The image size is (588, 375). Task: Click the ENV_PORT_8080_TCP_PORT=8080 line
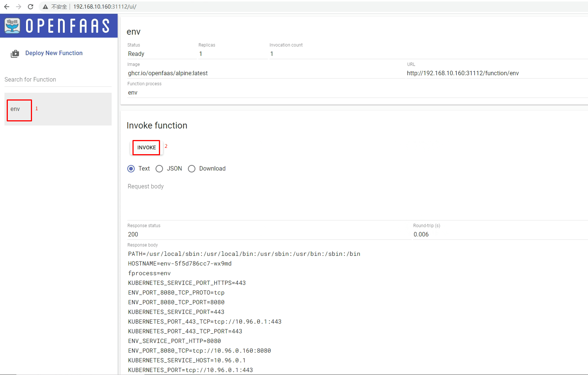pyautogui.click(x=176, y=302)
